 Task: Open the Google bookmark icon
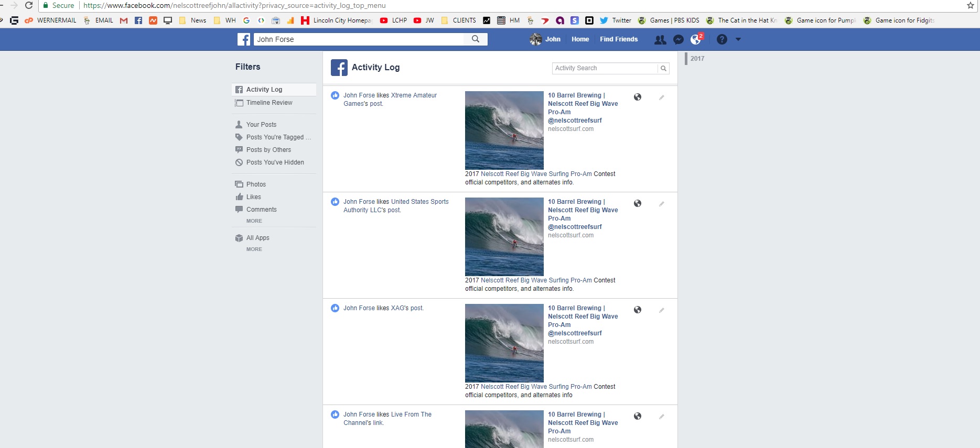coord(246,20)
